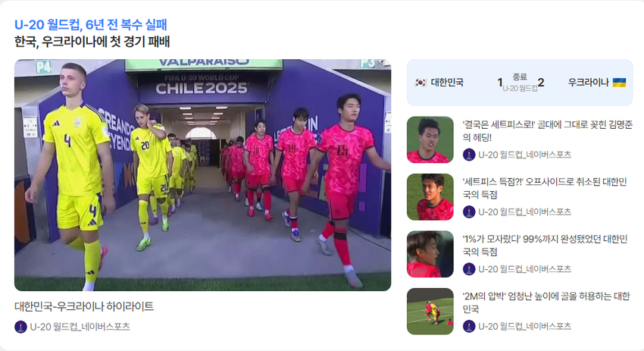The width and height of the screenshot is (644, 351).
Task: Open the offside-cancelled goal thumbnail
Action: coord(430,197)
